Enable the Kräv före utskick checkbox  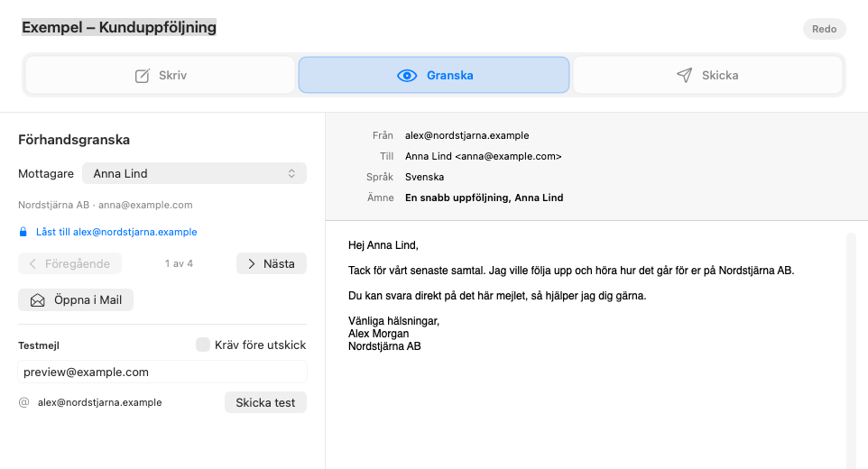[x=203, y=345]
